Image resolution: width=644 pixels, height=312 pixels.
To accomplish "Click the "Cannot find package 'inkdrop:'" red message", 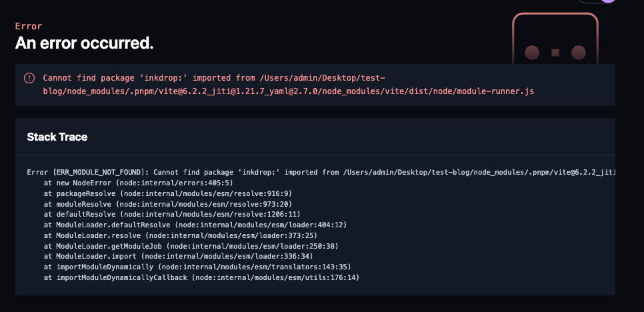I will [x=116, y=78].
